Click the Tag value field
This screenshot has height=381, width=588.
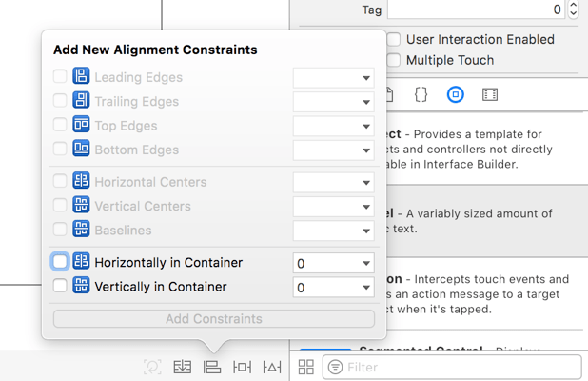tap(476, 10)
